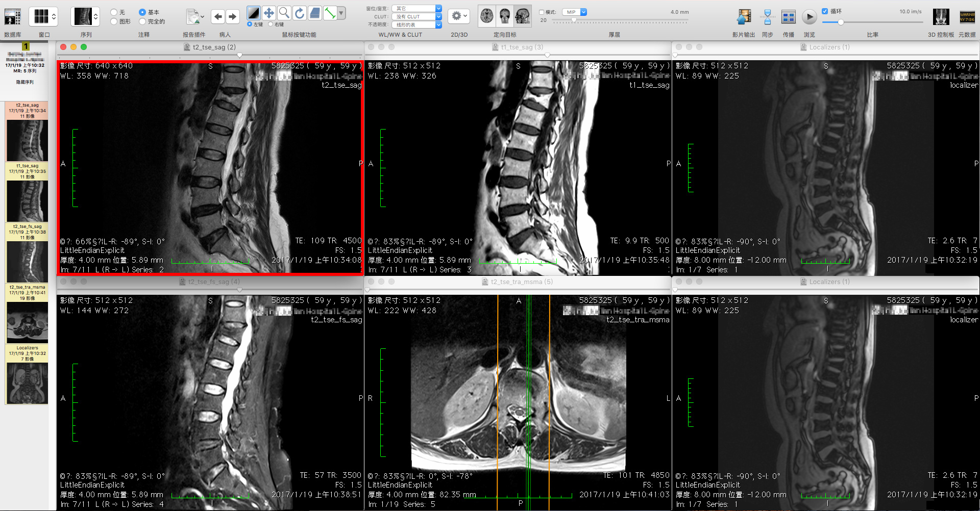Activate the t2_tse_fs_sag (4) viewer title
The width and height of the screenshot is (980, 511).
click(x=214, y=282)
